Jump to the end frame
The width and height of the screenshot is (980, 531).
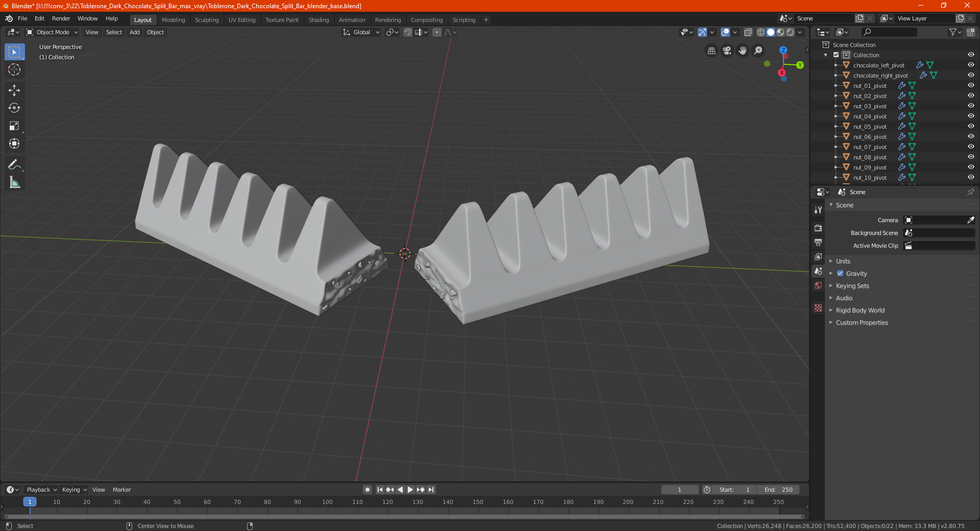pos(431,490)
